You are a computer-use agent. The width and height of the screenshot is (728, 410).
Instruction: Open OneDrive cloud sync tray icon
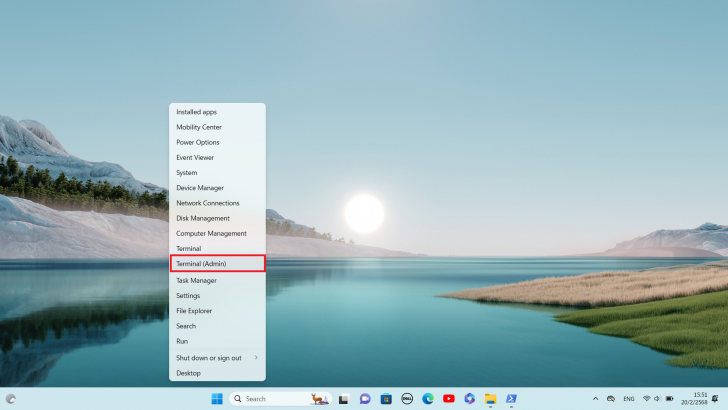[611, 398]
